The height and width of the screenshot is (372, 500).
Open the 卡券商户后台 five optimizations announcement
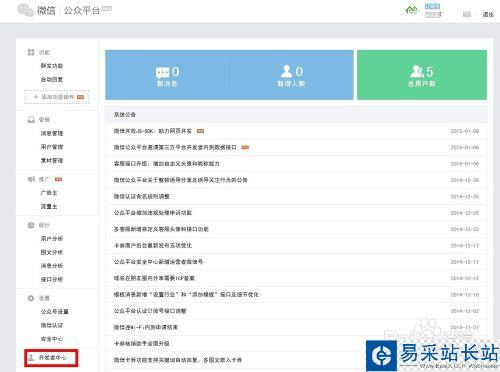point(153,245)
